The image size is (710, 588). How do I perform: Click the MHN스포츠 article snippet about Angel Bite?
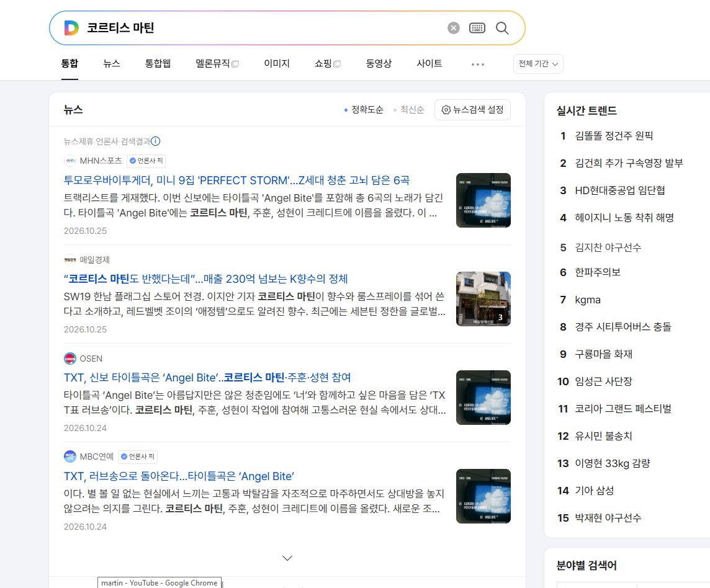pos(253,205)
